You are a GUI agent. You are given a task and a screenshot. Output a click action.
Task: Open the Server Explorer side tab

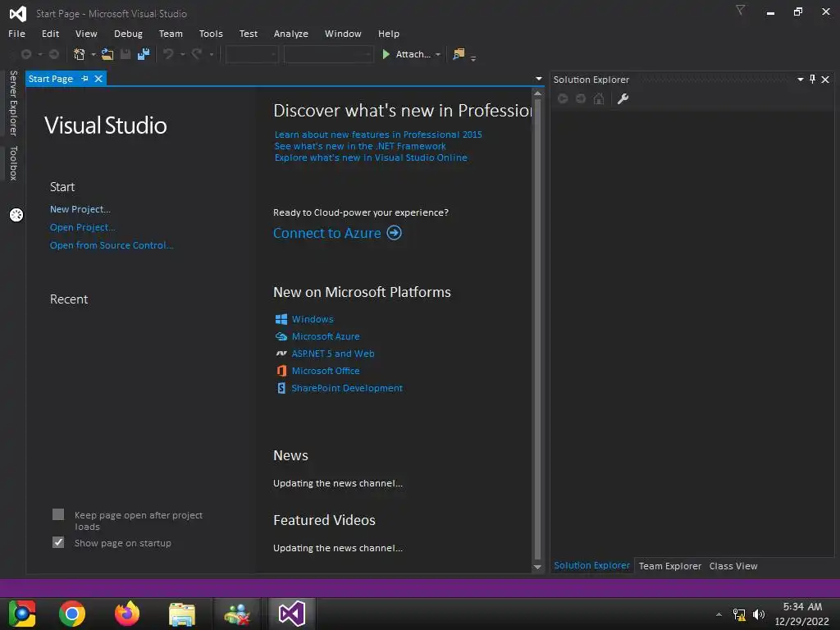click(x=14, y=103)
